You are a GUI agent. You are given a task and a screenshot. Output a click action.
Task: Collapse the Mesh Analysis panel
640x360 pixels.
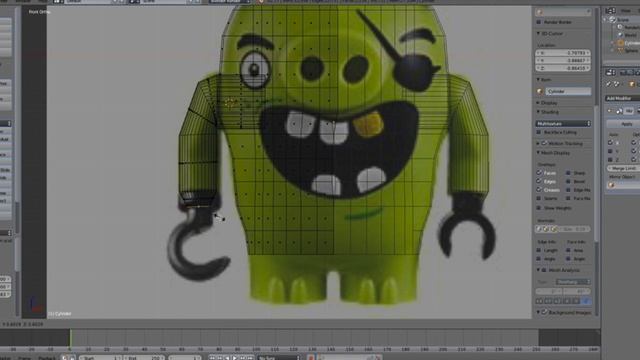point(538,270)
